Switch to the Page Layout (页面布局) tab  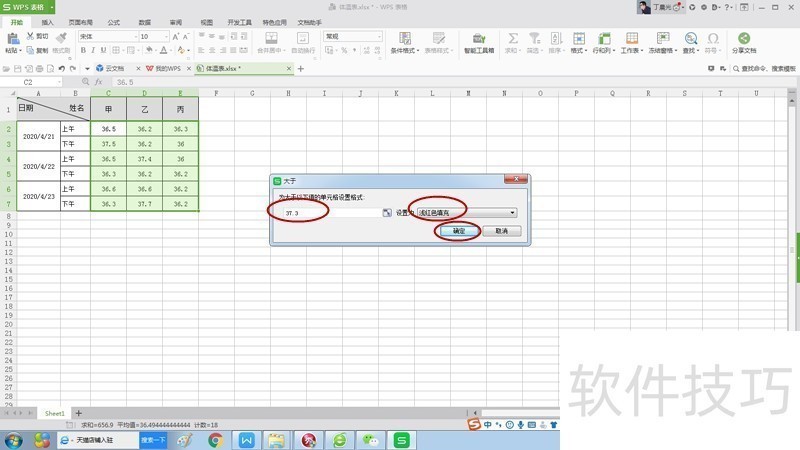tap(81, 22)
